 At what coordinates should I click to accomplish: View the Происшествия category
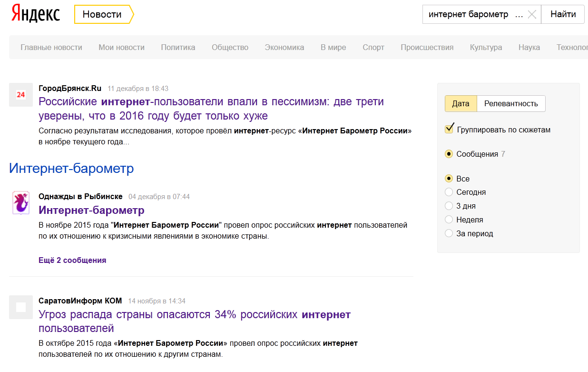427,47
